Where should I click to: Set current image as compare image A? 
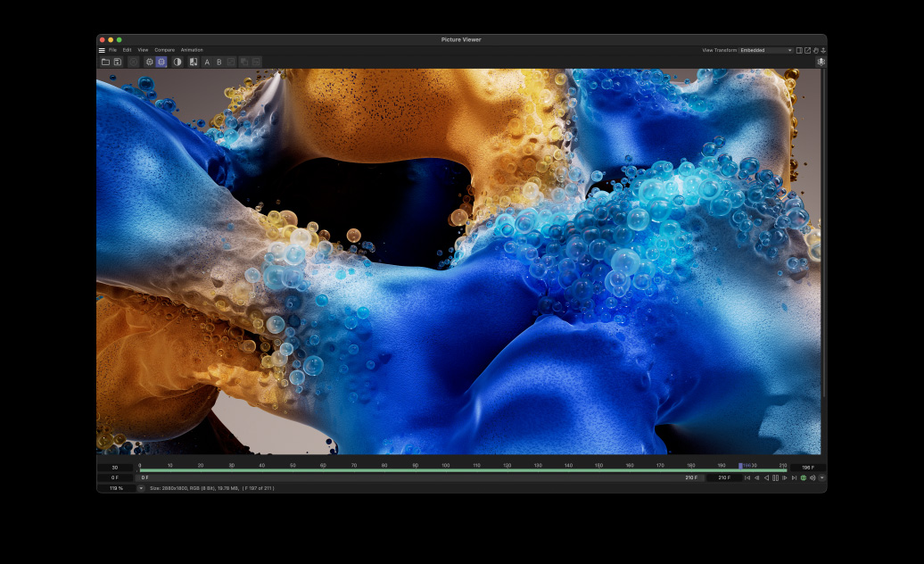point(207,62)
